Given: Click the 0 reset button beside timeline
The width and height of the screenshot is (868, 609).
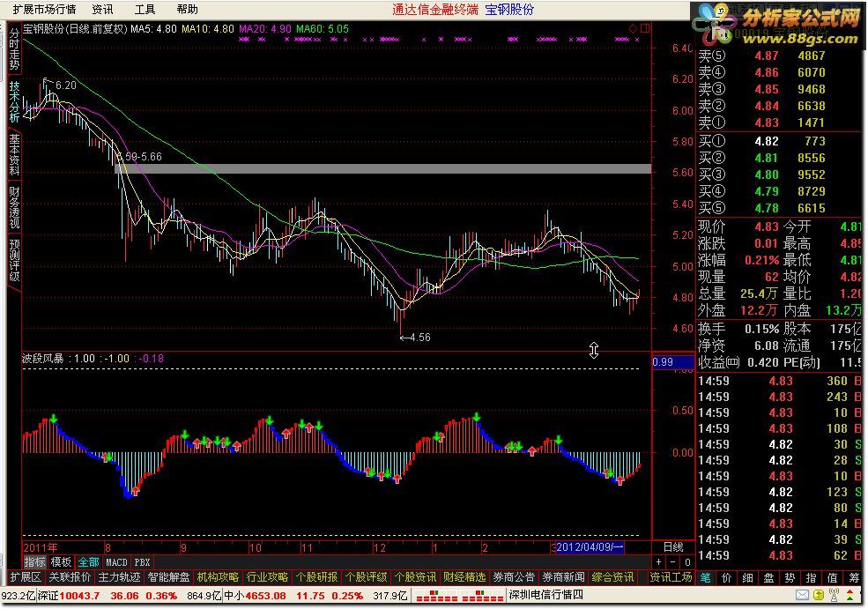Looking at the screenshot, I should 687,562.
